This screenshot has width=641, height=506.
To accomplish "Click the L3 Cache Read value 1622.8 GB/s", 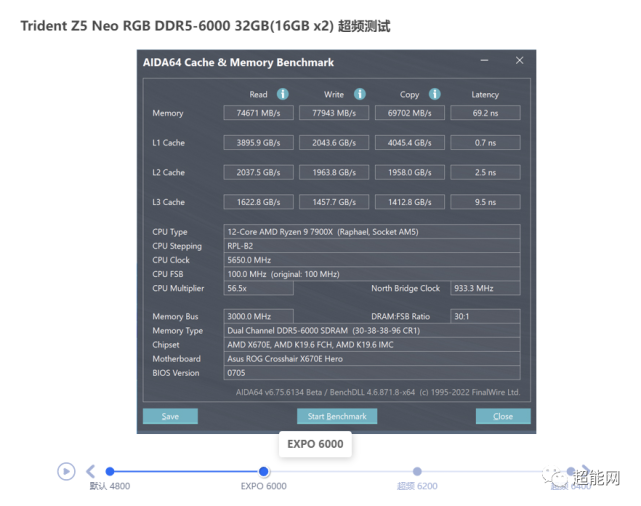I will coord(258,202).
